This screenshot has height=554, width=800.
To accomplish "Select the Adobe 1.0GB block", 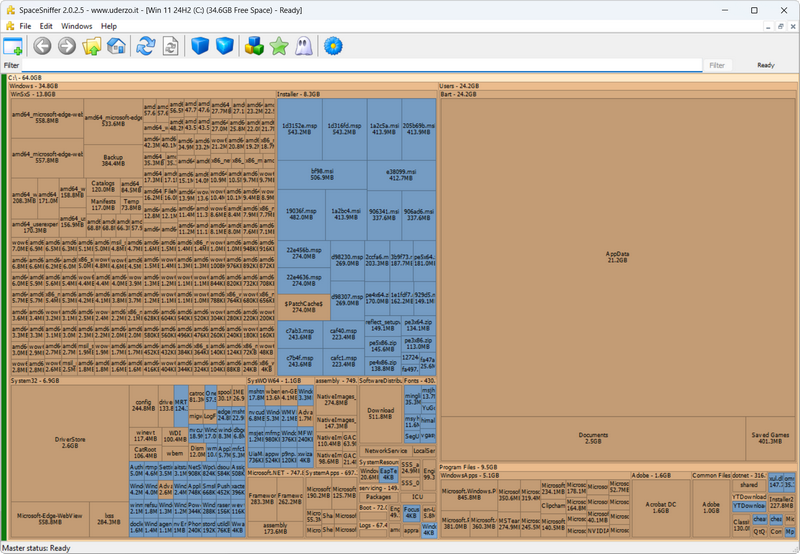I will click(711, 508).
